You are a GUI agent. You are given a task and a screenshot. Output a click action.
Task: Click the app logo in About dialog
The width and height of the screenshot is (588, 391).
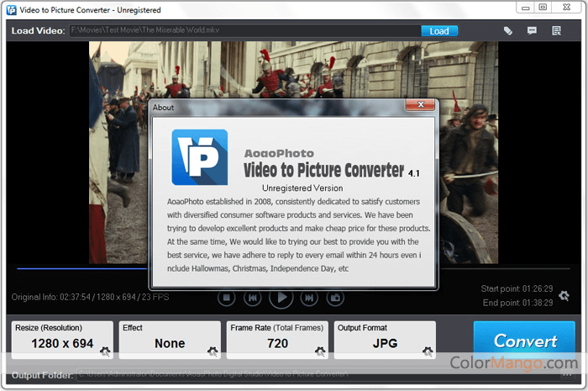(x=200, y=157)
